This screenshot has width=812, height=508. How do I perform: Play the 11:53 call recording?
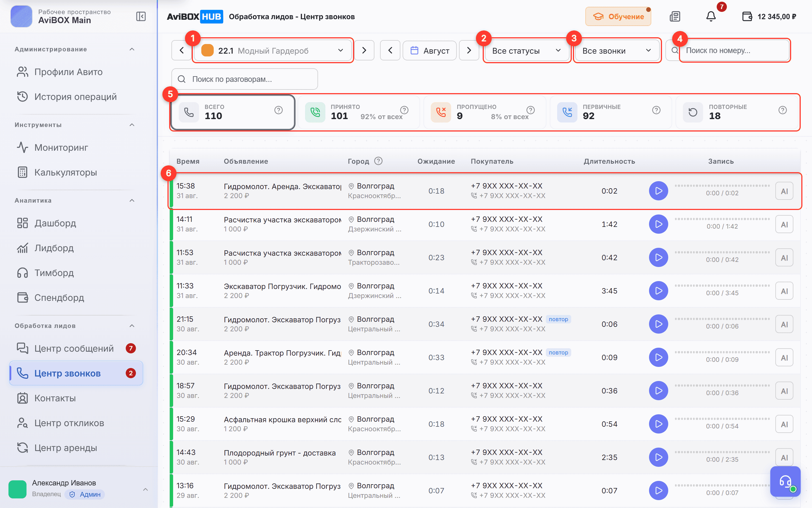point(658,257)
